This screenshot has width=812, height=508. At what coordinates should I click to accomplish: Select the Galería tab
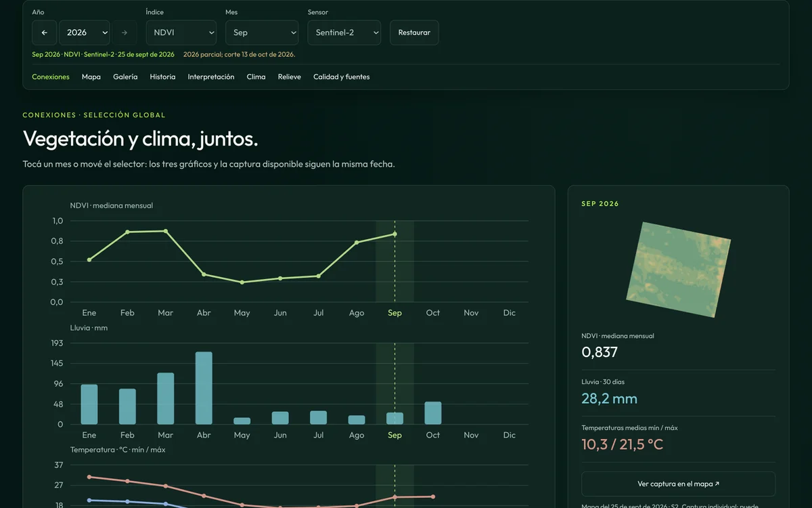point(125,77)
